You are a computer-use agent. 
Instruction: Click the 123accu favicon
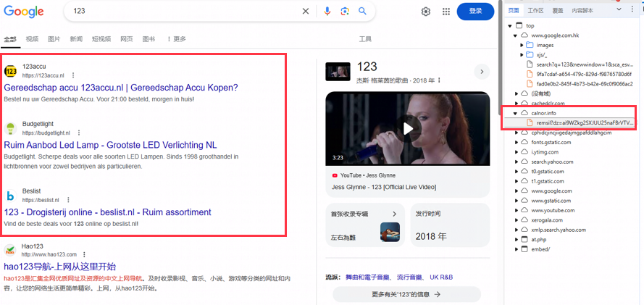point(10,70)
